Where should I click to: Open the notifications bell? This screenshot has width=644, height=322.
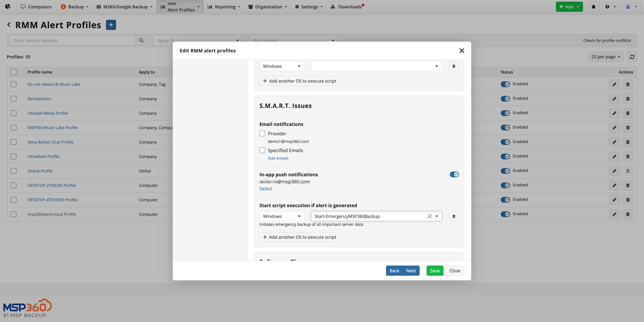point(593,7)
